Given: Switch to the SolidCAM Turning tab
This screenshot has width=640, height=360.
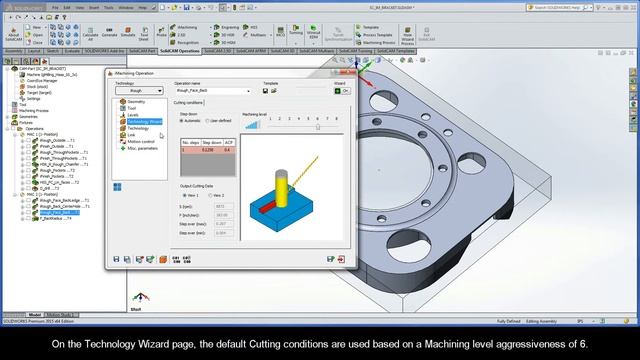Looking at the screenshot, I should tap(355, 51).
